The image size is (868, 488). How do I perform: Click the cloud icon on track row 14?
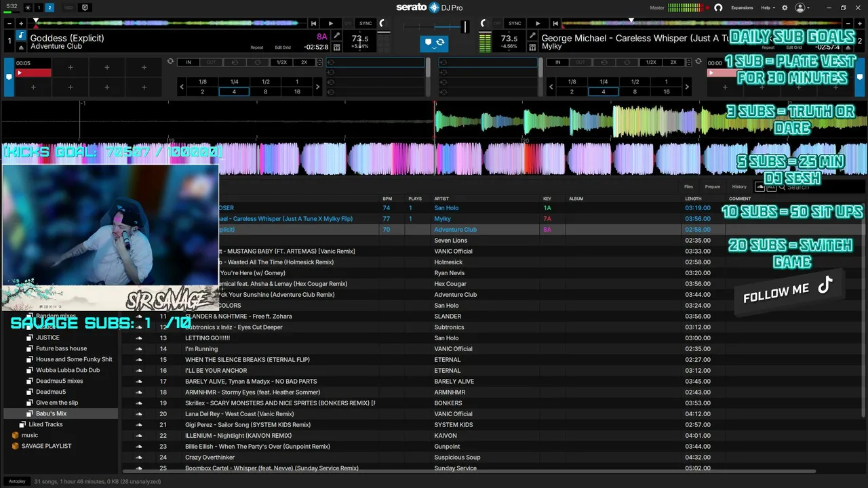139,349
